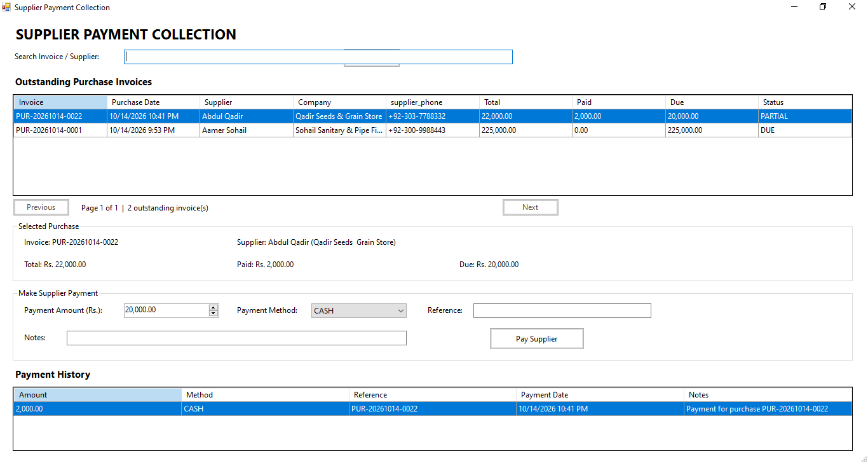Click the 10/14/2026 9:53 PM date cell
Image resolution: width=868 pixels, height=463 pixels.
(153, 130)
